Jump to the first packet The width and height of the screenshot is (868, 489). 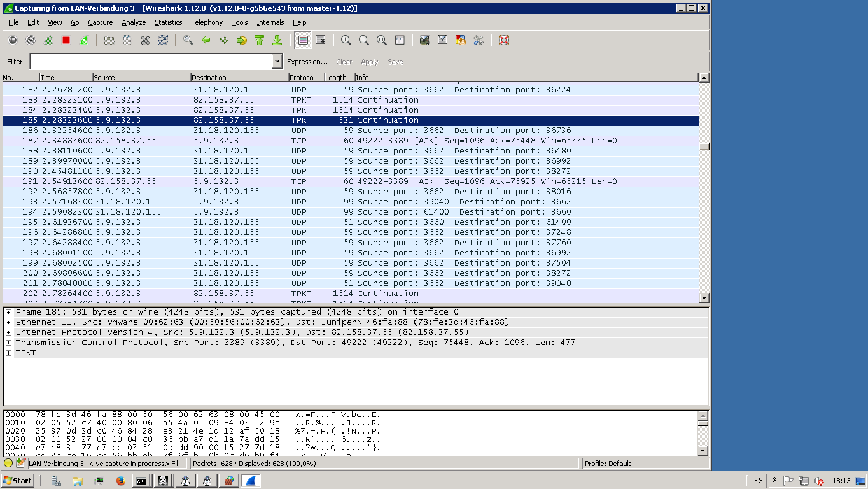tap(260, 40)
